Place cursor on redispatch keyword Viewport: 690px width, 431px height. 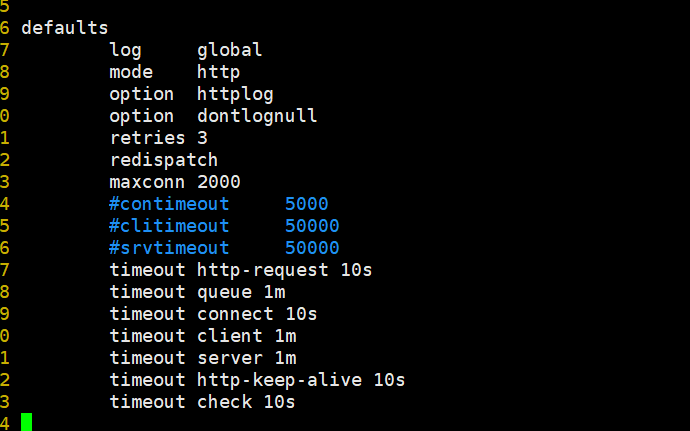click(x=164, y=160)
